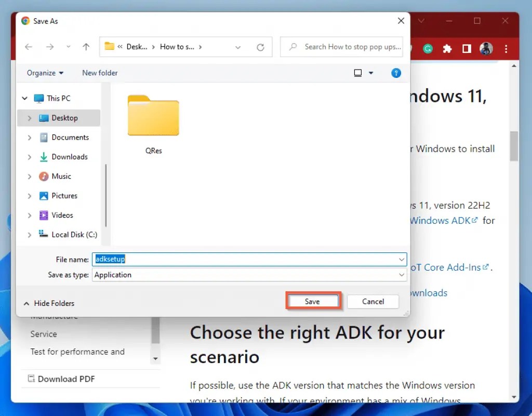
Task: Open the recent locations chevron
Action: [x=68, y=47]
